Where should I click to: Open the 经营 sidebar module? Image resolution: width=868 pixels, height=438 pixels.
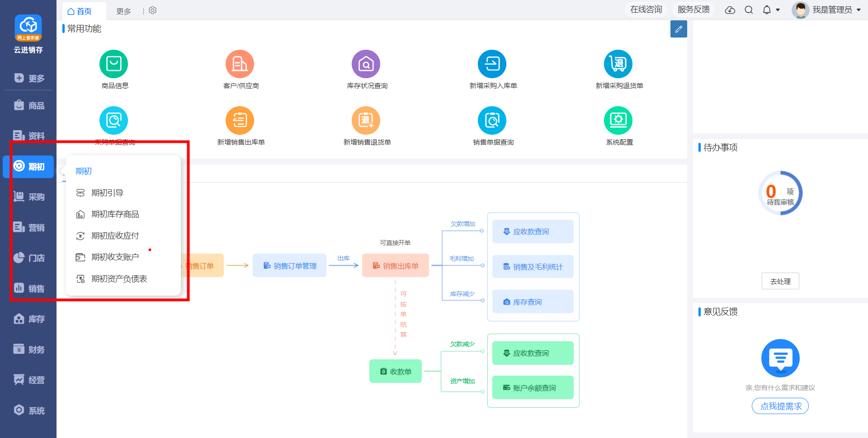tap(28, 380)
